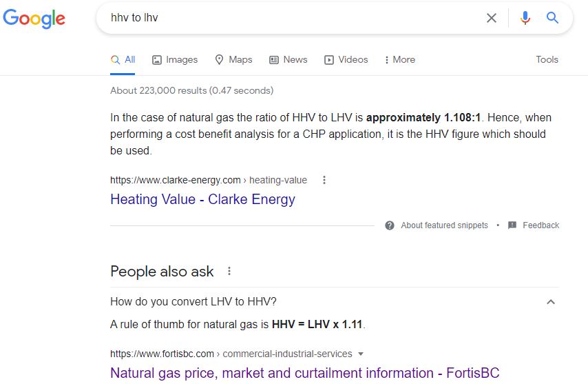Collapse the 'How do you convert LHV to HHV?' question
The image size is (588, 384).
tap(550, 301)
